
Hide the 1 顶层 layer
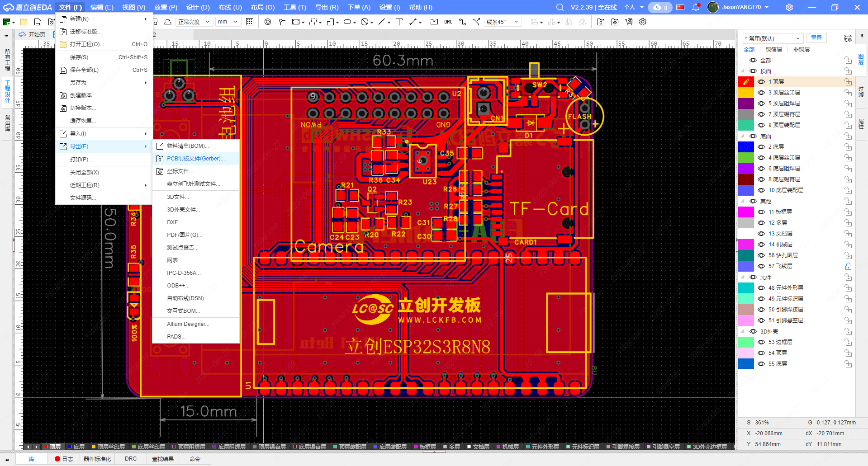761,82
